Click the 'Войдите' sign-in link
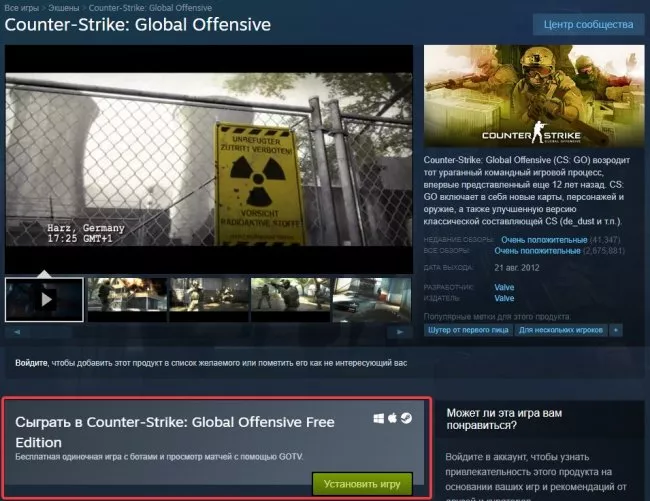 tap(32, 363)
